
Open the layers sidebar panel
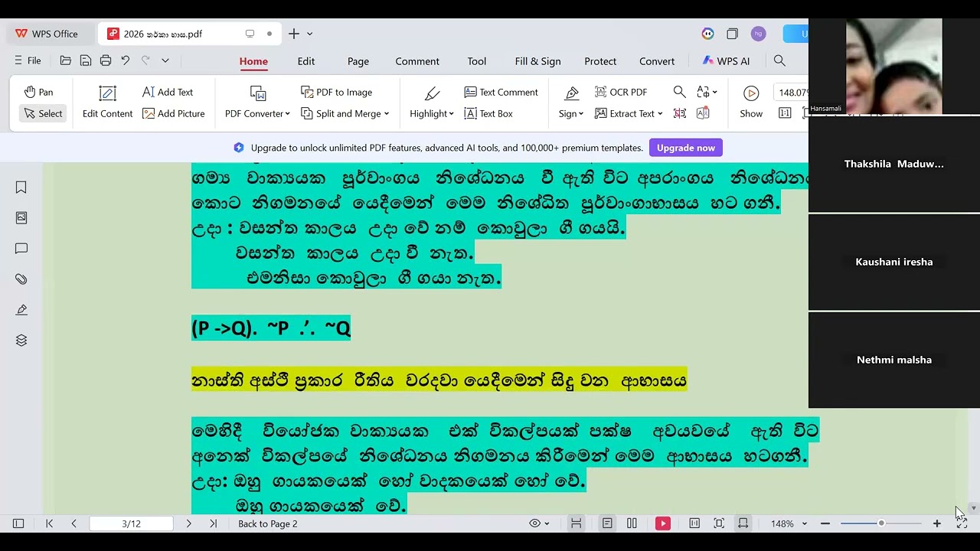(21, 341)
